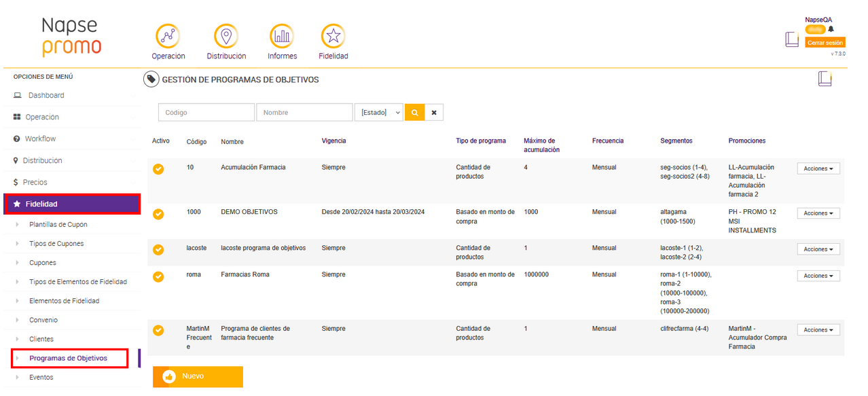This screenshot has height=396, width=868.
Task: Click the orange search magnifier button
Action: 414,112
